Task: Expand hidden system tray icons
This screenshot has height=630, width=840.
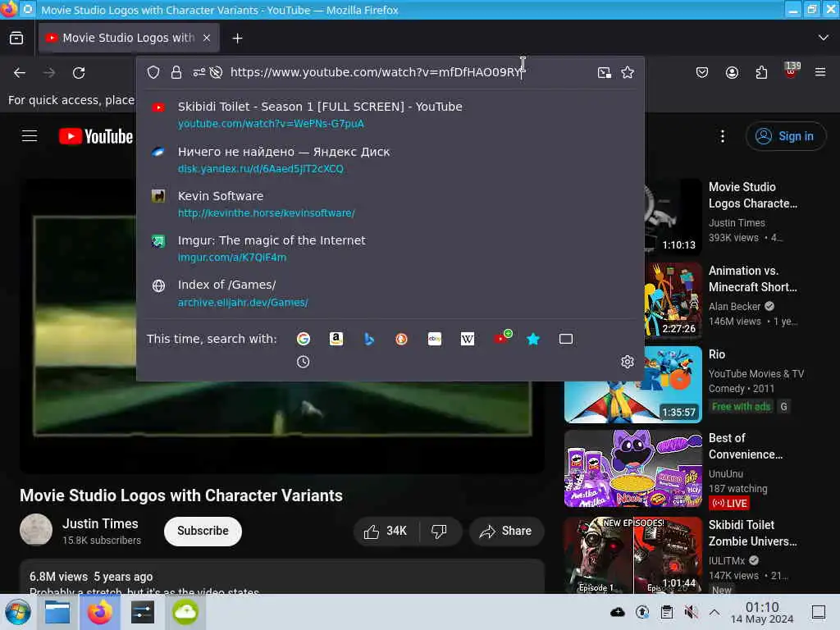Action: coord(714,612)
